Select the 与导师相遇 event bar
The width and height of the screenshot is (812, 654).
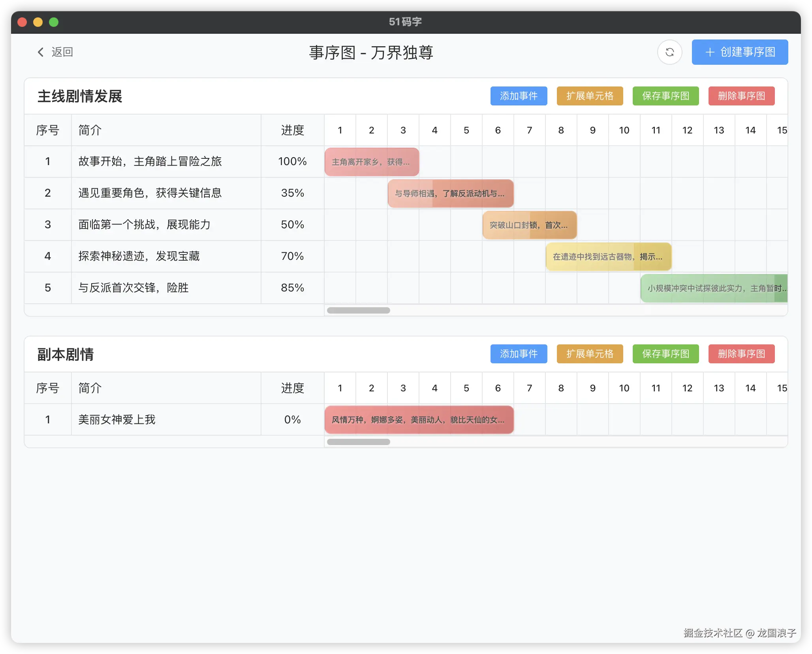click(451, 194)
